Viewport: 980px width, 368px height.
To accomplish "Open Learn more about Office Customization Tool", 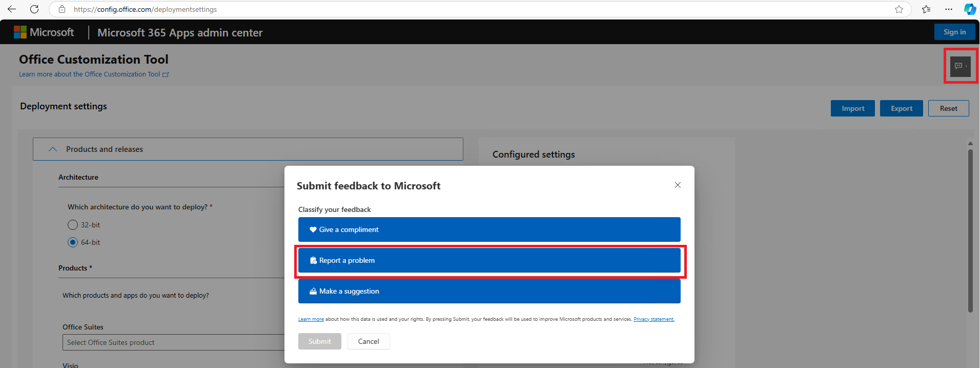I will click(x=94, y=74).
